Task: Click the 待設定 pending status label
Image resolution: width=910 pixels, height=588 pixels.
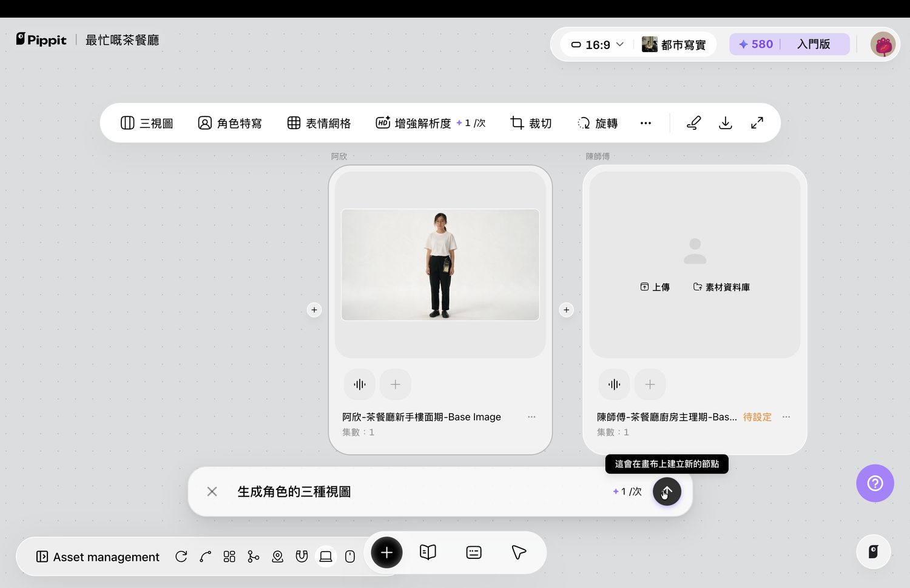Action: (758, 417)
